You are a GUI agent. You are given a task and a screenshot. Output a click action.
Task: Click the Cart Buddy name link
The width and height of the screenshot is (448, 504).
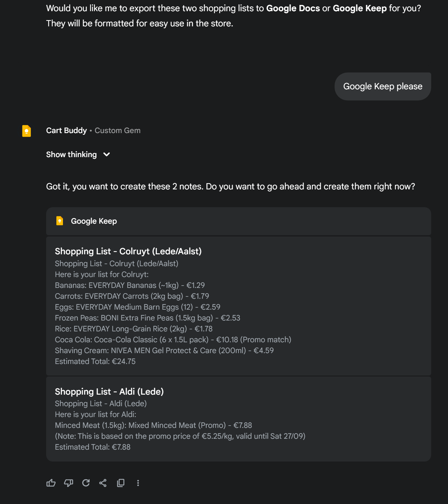pos(67,130)
